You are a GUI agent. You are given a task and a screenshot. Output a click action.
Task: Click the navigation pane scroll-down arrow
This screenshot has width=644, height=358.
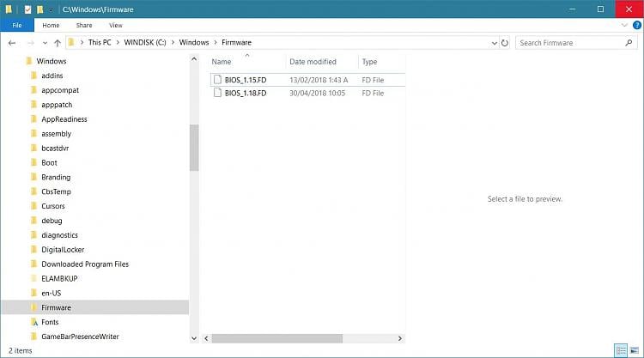pyautogui.click(x=194, y=339)
